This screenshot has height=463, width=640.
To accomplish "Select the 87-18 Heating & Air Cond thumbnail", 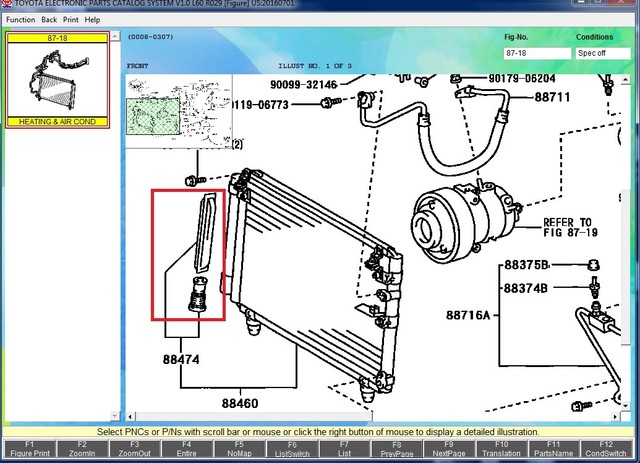I will 58,80.
